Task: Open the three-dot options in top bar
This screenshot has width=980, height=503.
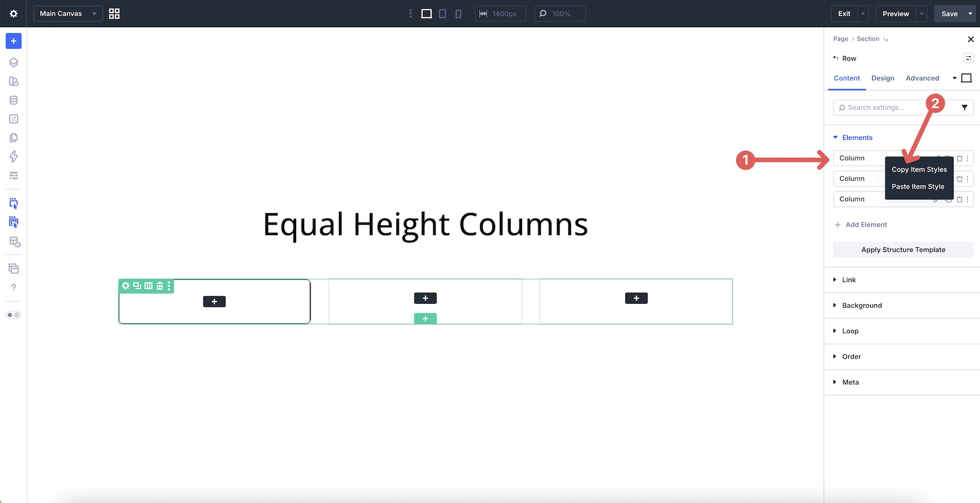Action: click(411, 14)
